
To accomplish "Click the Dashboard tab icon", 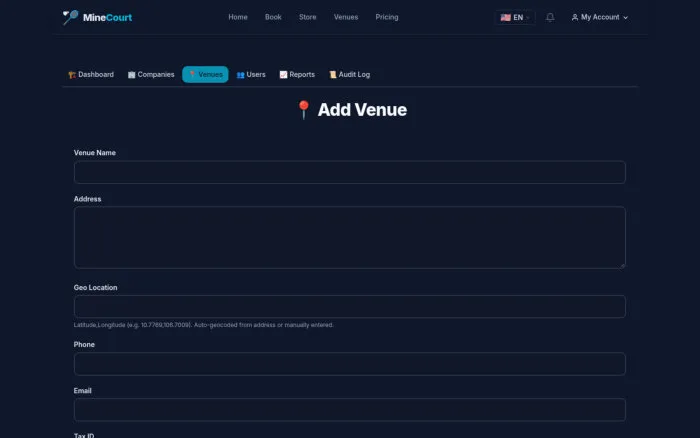I will [x=72, y=75].
